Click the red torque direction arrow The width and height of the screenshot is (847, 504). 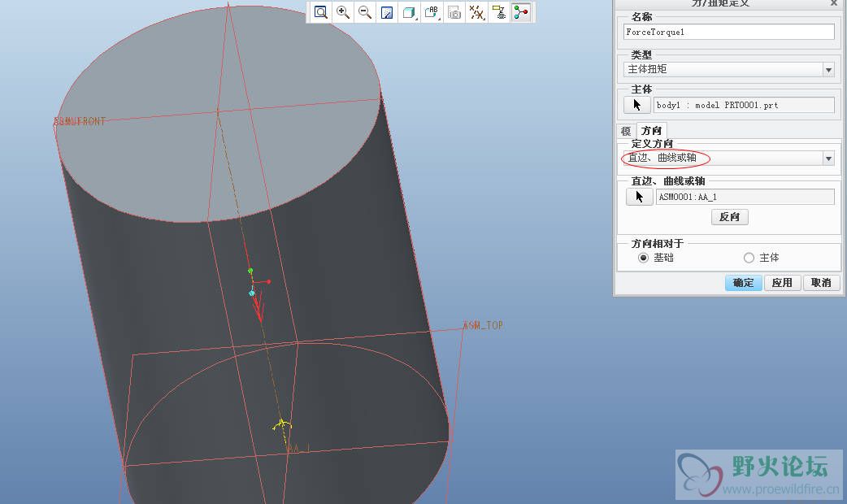pos(258,306)
